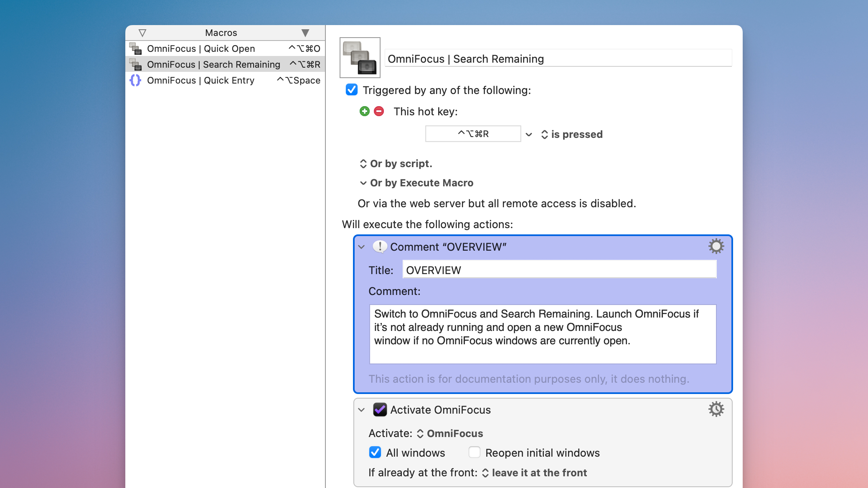Click the web server remote access notice
The height and width of the screenshot is (488, 868).
497,203
